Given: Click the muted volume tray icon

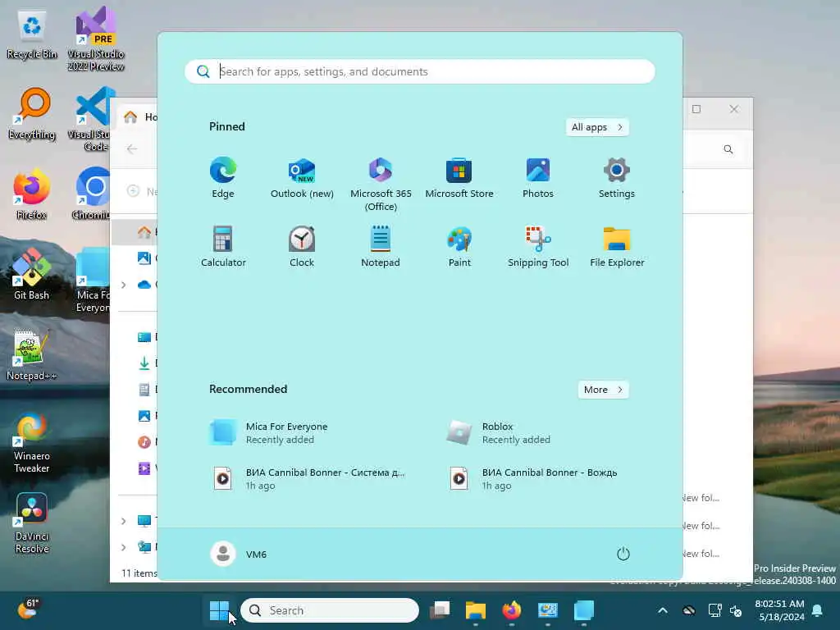Looking at the screenshot, I should click(737, 610).
